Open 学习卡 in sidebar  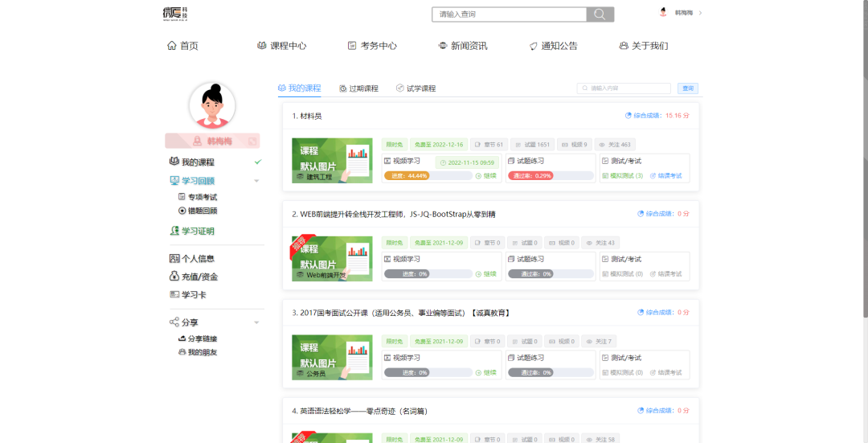point(187,295)
